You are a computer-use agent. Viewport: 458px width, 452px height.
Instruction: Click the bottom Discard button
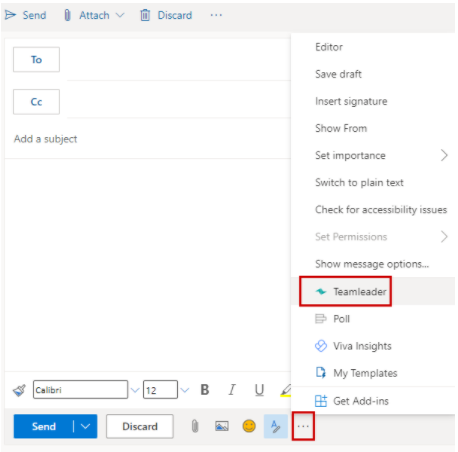pyautogui.click(x=140, y=426)
